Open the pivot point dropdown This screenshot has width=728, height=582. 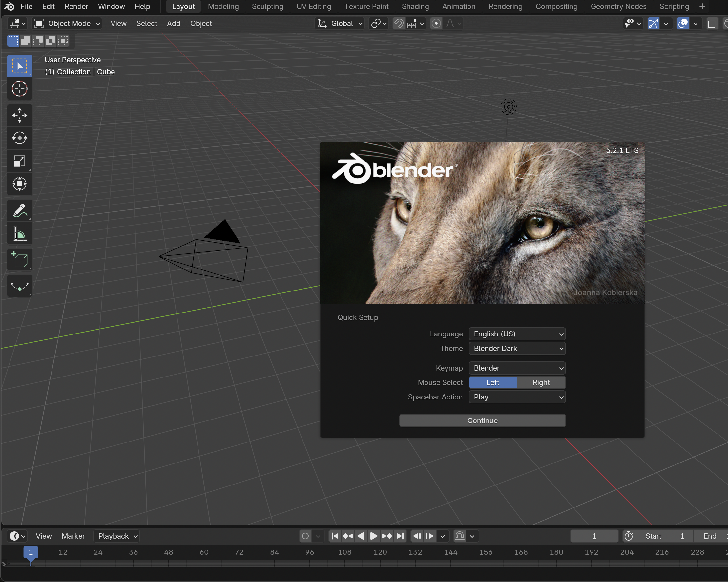pos(379,23)
